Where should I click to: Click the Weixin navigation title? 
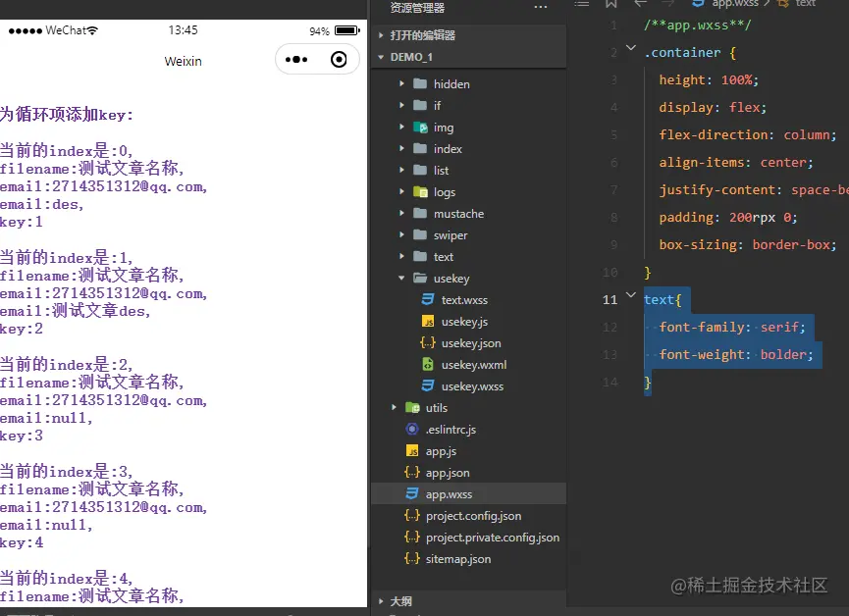tap(183, 61)
